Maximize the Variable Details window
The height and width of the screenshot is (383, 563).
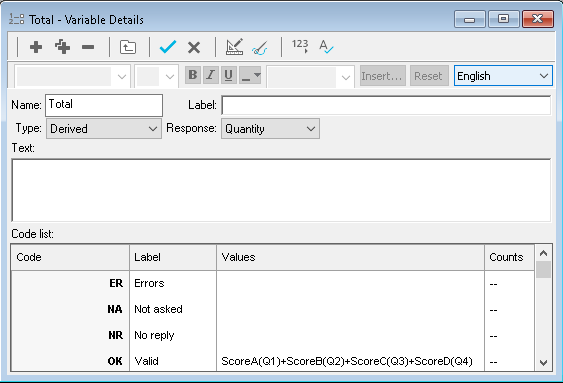click(503, 19)
